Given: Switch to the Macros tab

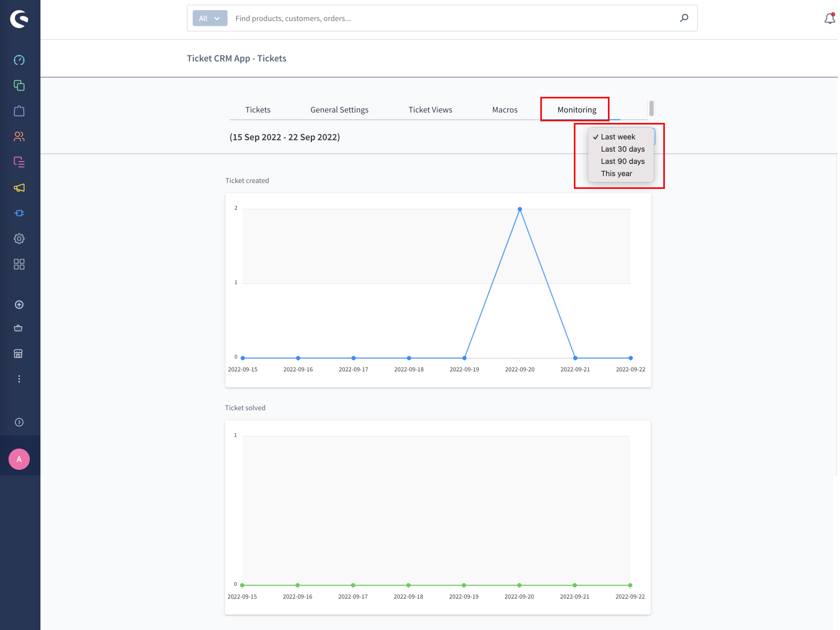Looking at the screenshot, I should [x=505, y=110].
